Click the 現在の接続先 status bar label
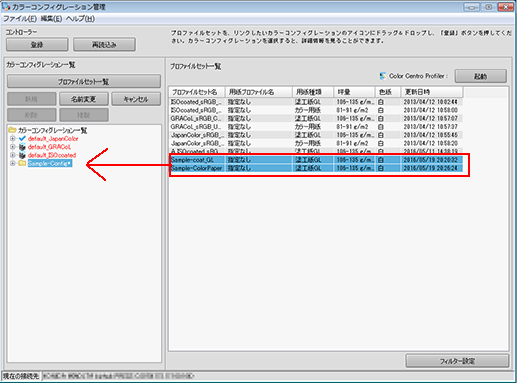 click(21, 376)
